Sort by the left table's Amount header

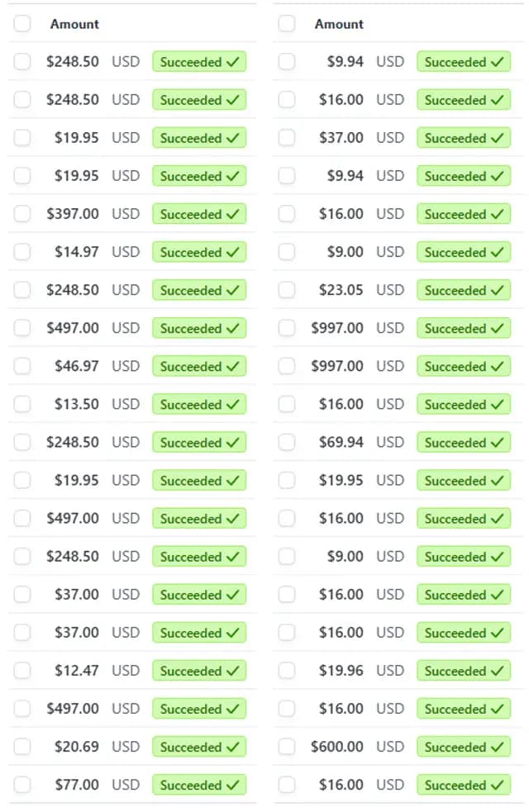[74, 24]
